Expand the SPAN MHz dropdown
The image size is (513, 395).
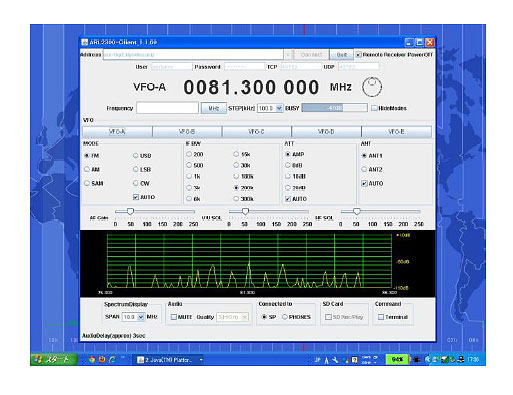point(141,317)
